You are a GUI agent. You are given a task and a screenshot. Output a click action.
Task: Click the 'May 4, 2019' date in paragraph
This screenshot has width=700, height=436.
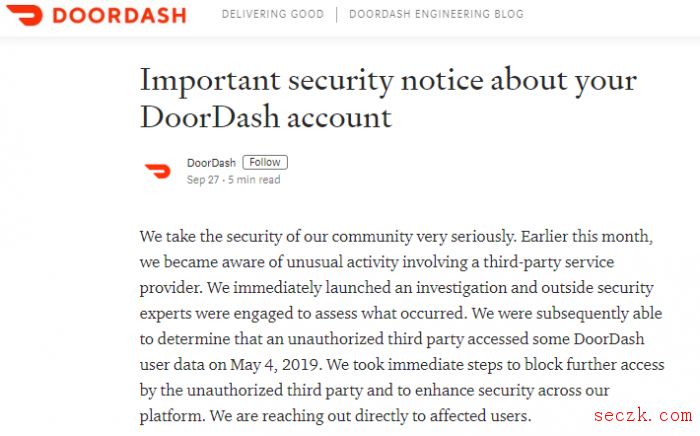(x=275, y=365)
